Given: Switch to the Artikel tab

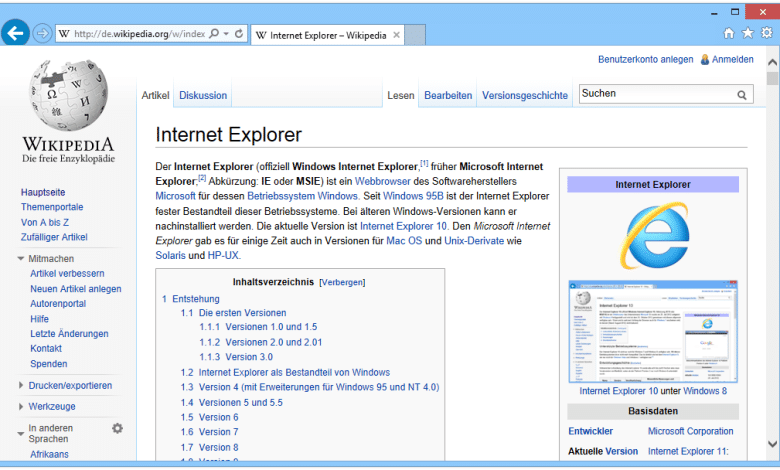Looking at the screenshot, I should (155, 95).
